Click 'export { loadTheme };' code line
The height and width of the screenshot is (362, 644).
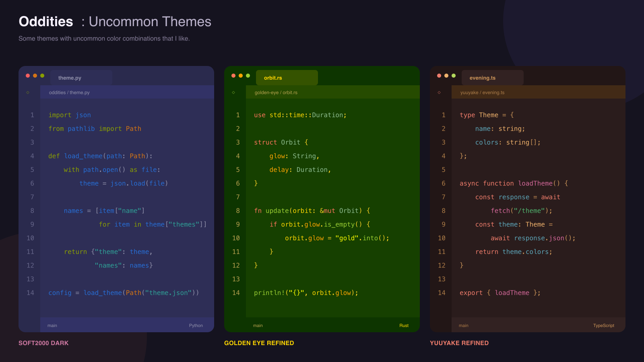tap(500, 293)
